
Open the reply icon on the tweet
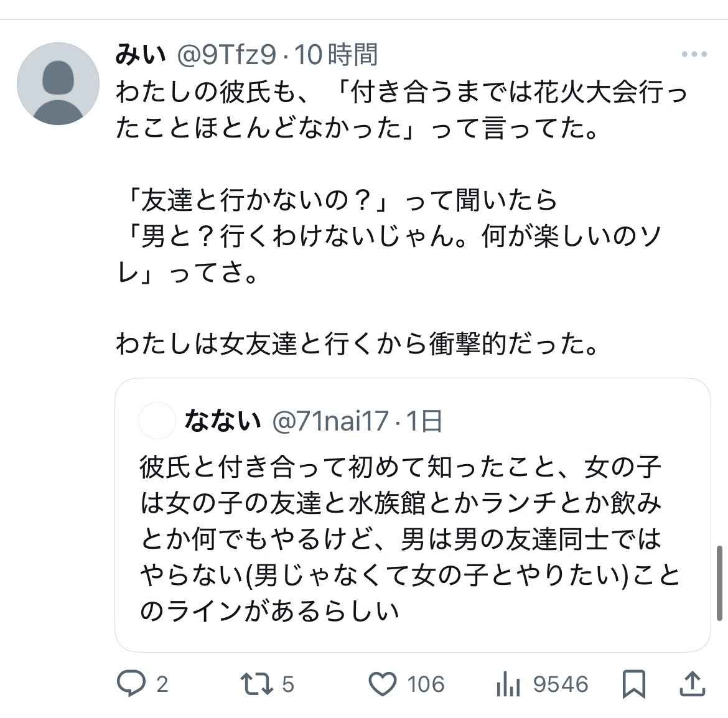(131, 684)
